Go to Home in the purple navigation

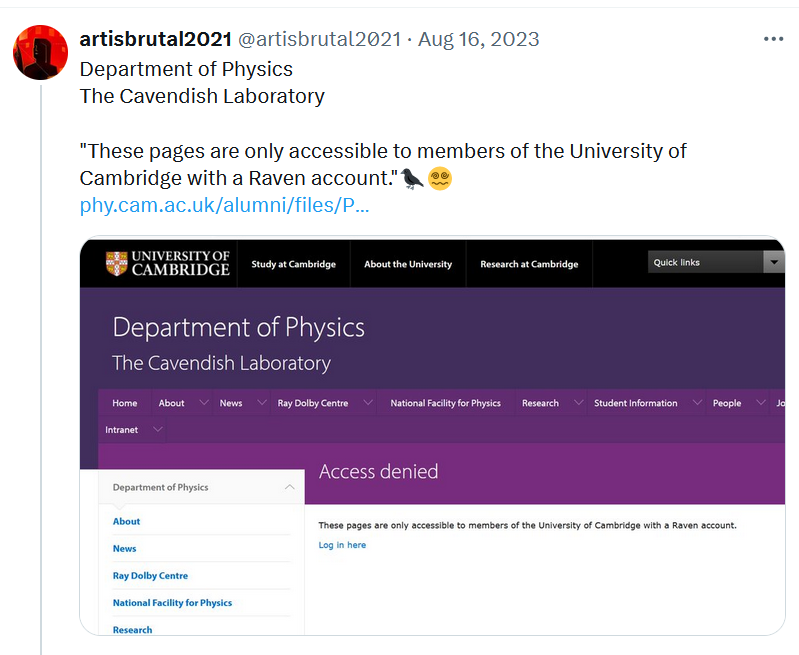coord(125,403)
